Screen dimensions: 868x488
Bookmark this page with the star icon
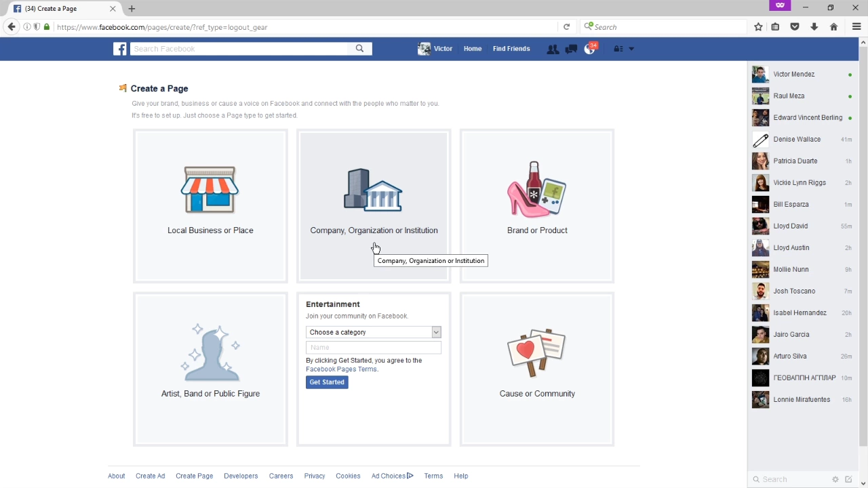[758, 27]
